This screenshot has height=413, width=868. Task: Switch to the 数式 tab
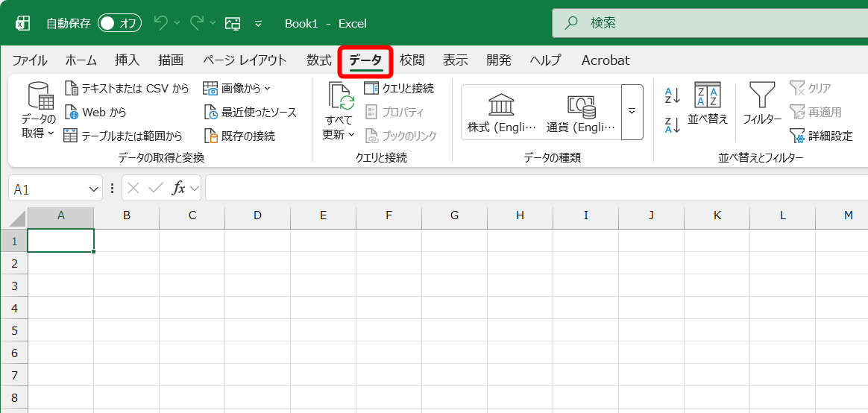[319, 60]
